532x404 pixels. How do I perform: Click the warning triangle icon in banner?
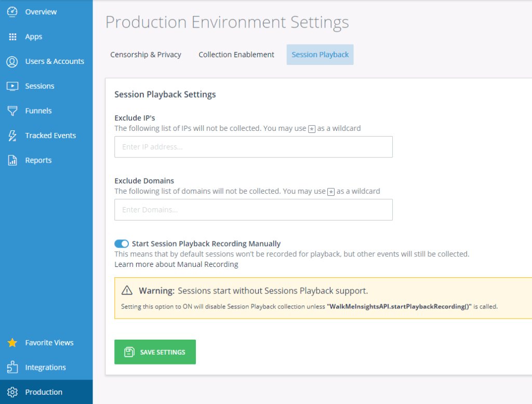tap(127, 291)
